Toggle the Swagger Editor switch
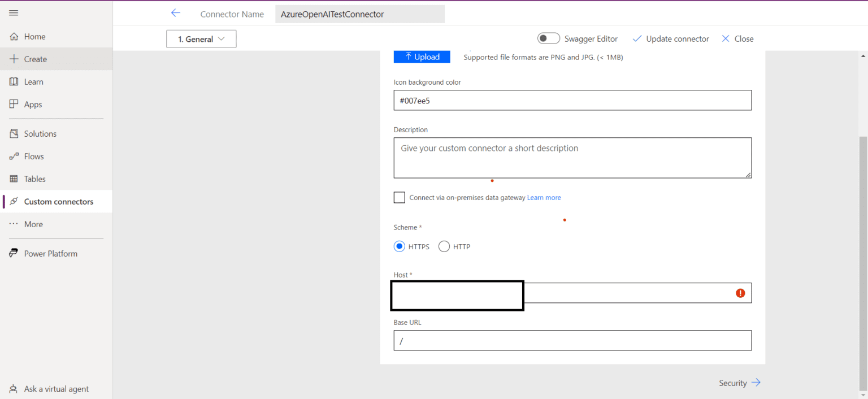This screenshot has height=399, width=868. (x=548, y=38)
